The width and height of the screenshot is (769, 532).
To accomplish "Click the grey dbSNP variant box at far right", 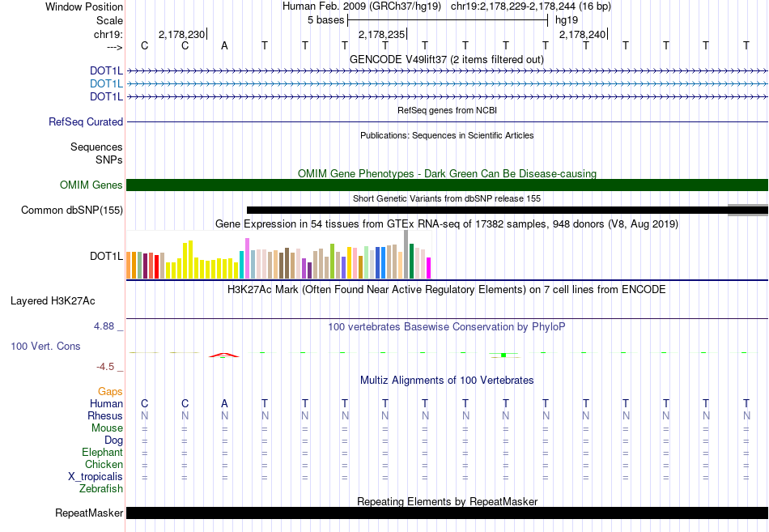I will (x=748, y=210).
